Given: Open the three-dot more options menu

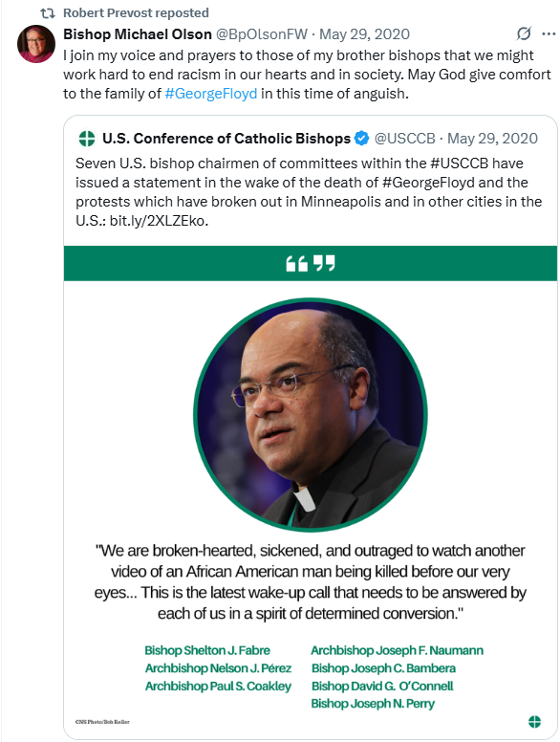Looking at the screenshot, I should [549, 34].
